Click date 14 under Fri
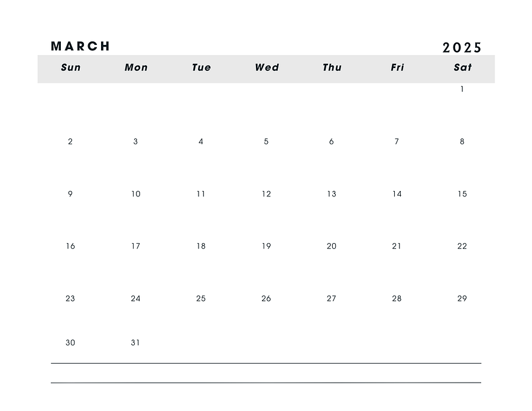The width and height of the screenshot is (532, 411). (397, 194)
